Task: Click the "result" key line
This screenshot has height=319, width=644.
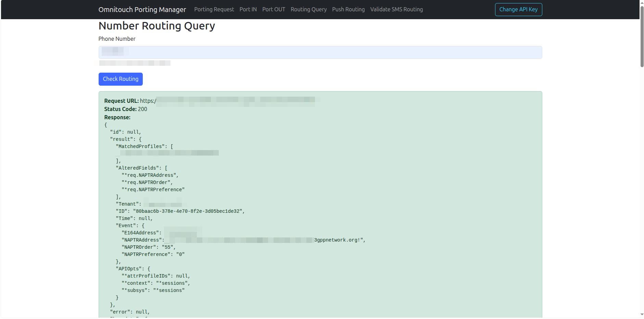Action: [126, 139]
